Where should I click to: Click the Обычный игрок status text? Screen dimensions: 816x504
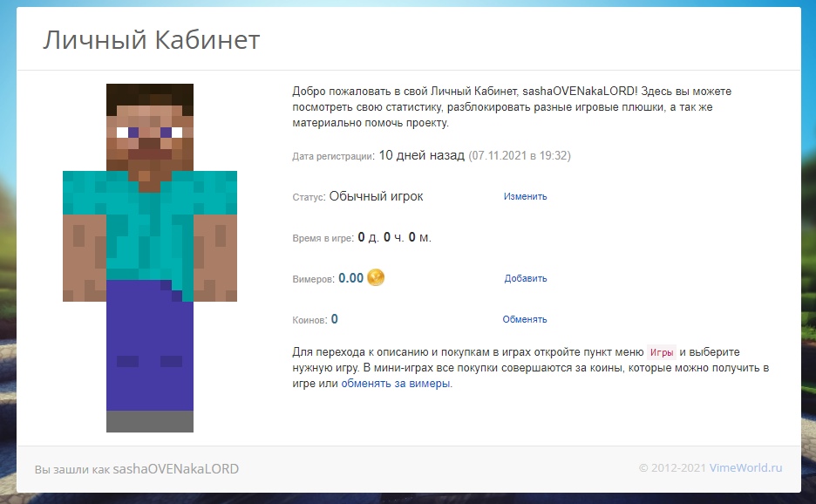[376, 196]
